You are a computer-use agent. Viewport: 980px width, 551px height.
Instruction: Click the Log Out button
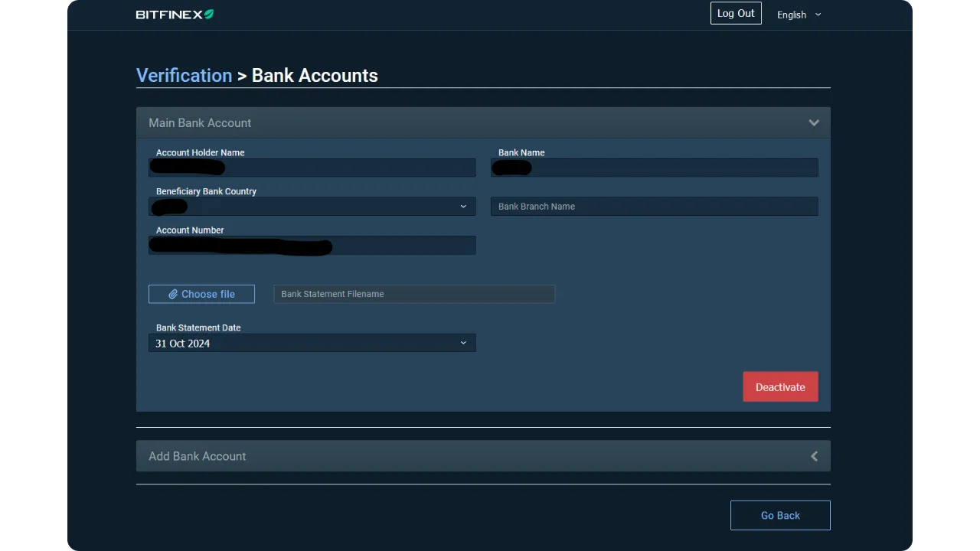[x=735, y=13]
